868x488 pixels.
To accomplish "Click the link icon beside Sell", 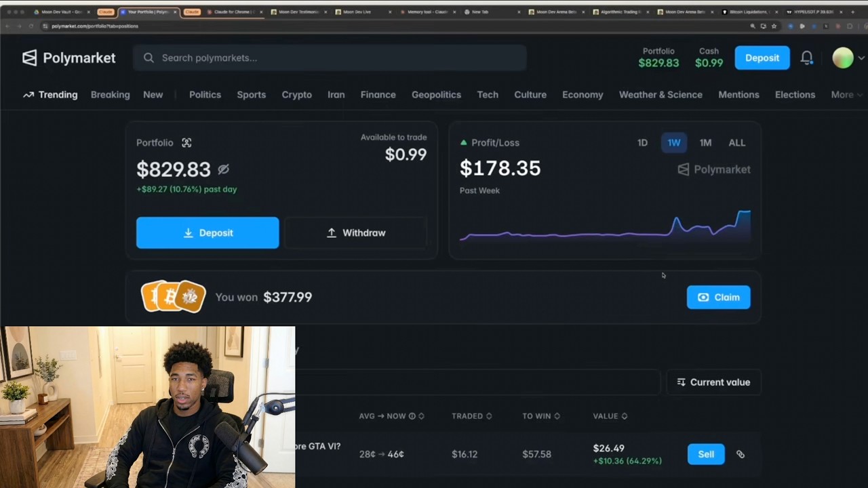I will tap(741, 454).
